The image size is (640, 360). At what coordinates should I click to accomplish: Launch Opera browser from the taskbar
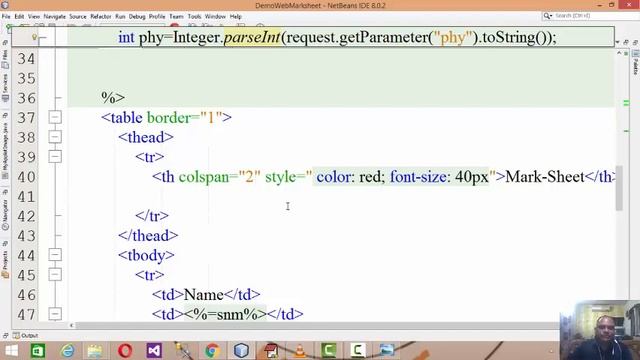[x=125, y=351]
